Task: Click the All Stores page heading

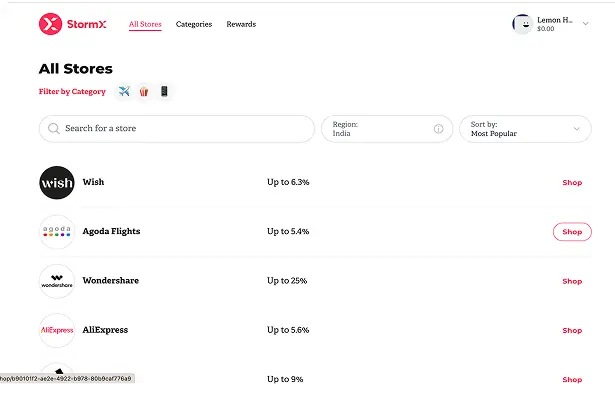Action: [x=76, y=69]
